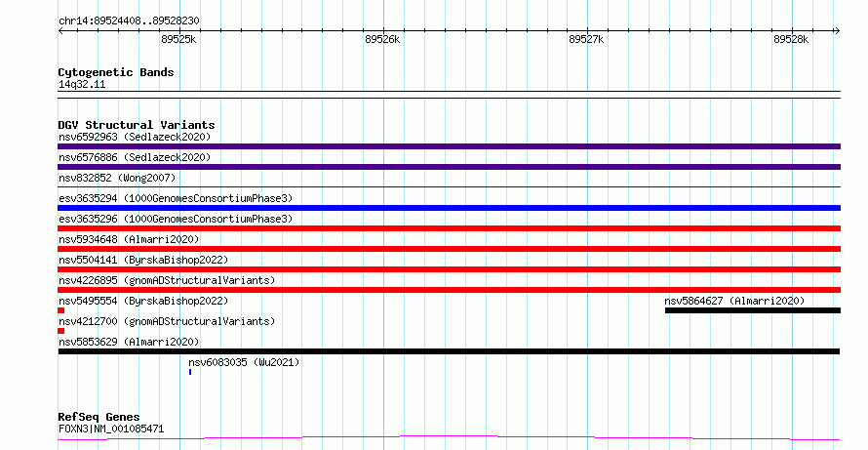Image resolution: width=868 pixels, height=450 pixels.
Task: Click small red block under nsv4212700
Action: (60, 331)
